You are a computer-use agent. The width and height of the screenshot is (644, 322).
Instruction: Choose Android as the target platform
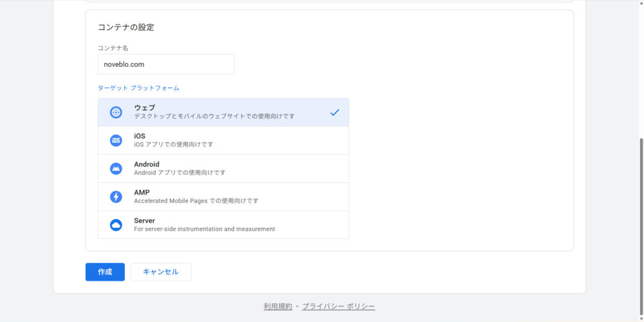click(223, 169)
